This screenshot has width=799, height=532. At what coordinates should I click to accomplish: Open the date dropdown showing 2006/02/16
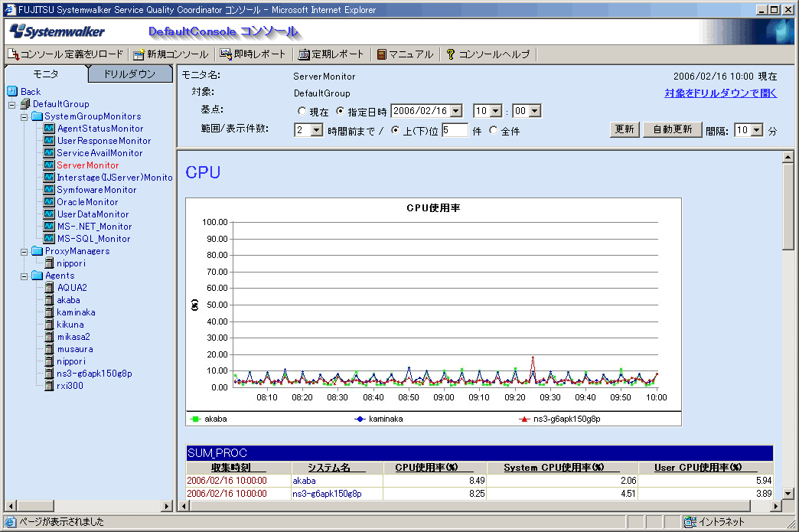[457, 110]
